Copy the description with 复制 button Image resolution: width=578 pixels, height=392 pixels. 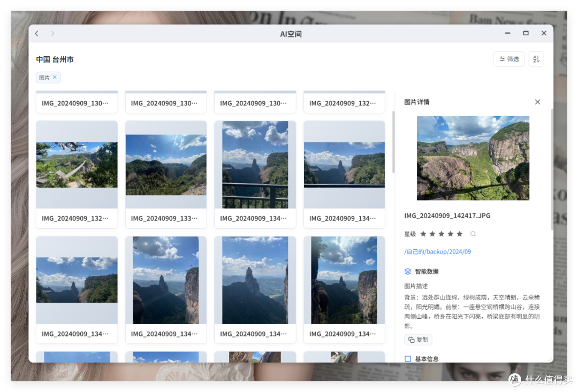418,339
